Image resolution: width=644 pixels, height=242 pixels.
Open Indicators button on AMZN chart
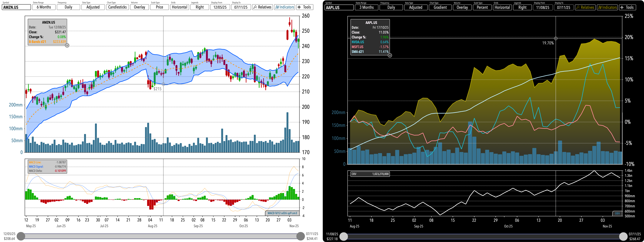point(285,7)
